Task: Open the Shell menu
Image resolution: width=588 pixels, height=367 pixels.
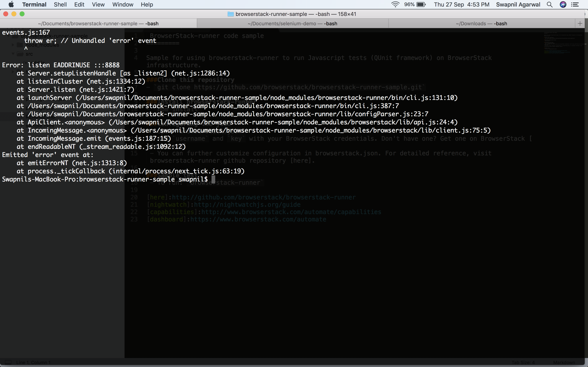Action: pyautogui.click(x=60, y=4)
